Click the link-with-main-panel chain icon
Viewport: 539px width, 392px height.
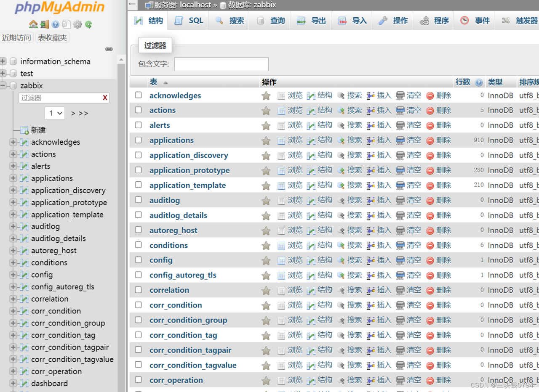109,49
